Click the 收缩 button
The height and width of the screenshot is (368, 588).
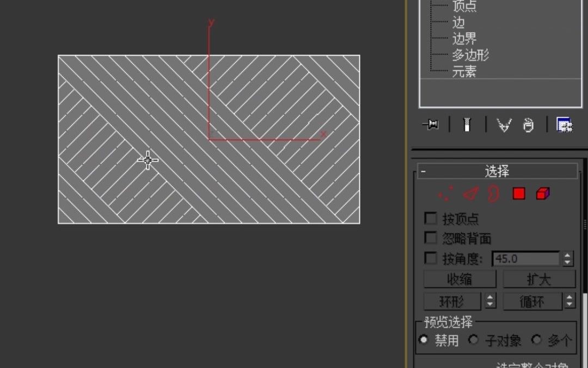(460, 279)
